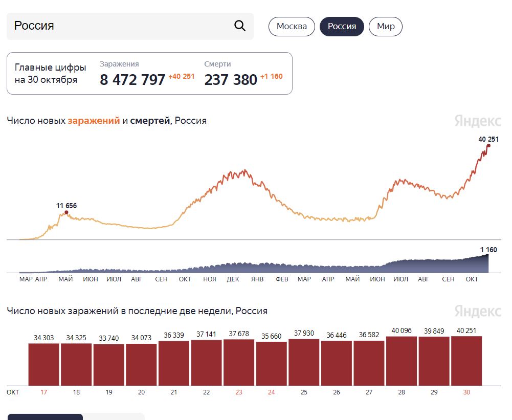Image resolution: width=512 pixels, height=420 pixels.
Task: Click the 40 251 peak point on chart
Action: (488, 146)
